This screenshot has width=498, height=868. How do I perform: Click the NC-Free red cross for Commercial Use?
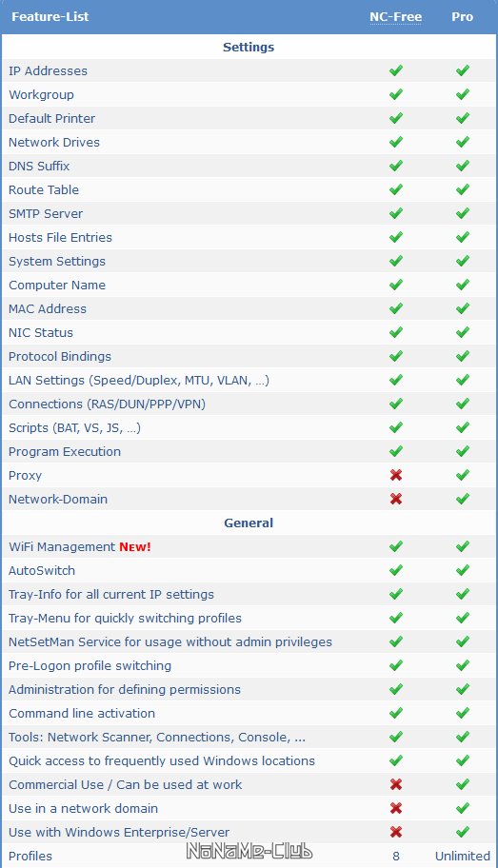pos(395,784)
